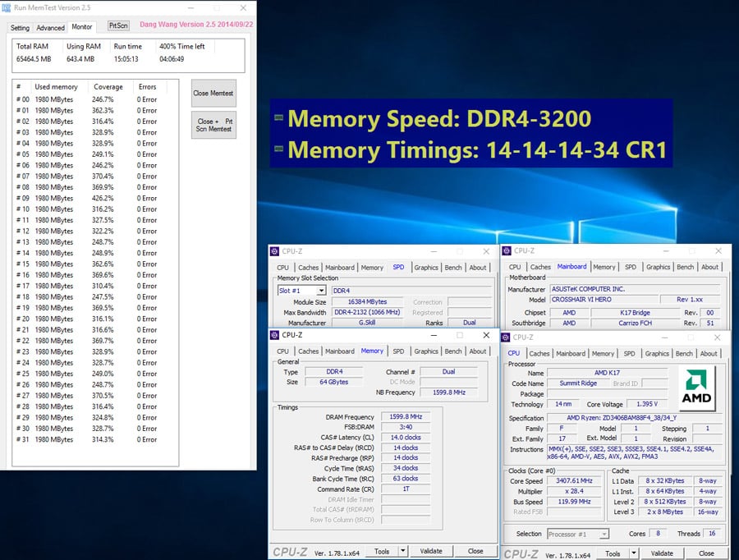Switch to CPU tab in Memory window
This screenshot has width=739, height=560.
(x=282, y=351)
